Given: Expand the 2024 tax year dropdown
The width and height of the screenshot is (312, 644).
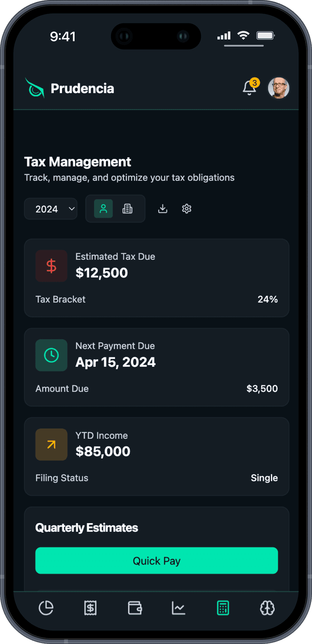Looking at the screenshot, I should coord(51,209).
